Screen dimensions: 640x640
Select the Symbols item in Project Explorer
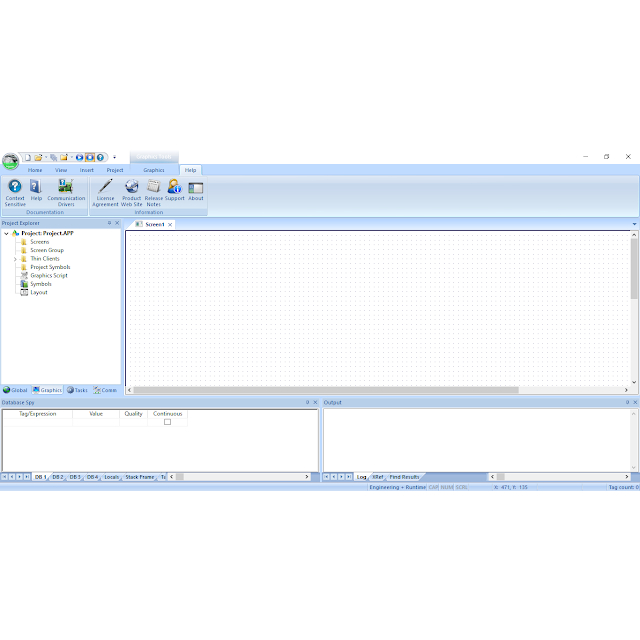(x=41, y=284)
